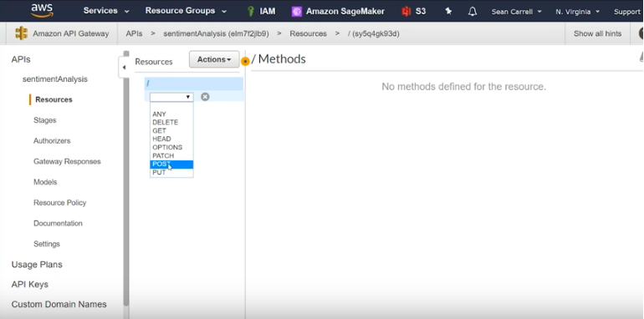The width and height of the screenshot is (644, 319).
Task: Open the IAM shortcut icon
Action: click(251, 11)
